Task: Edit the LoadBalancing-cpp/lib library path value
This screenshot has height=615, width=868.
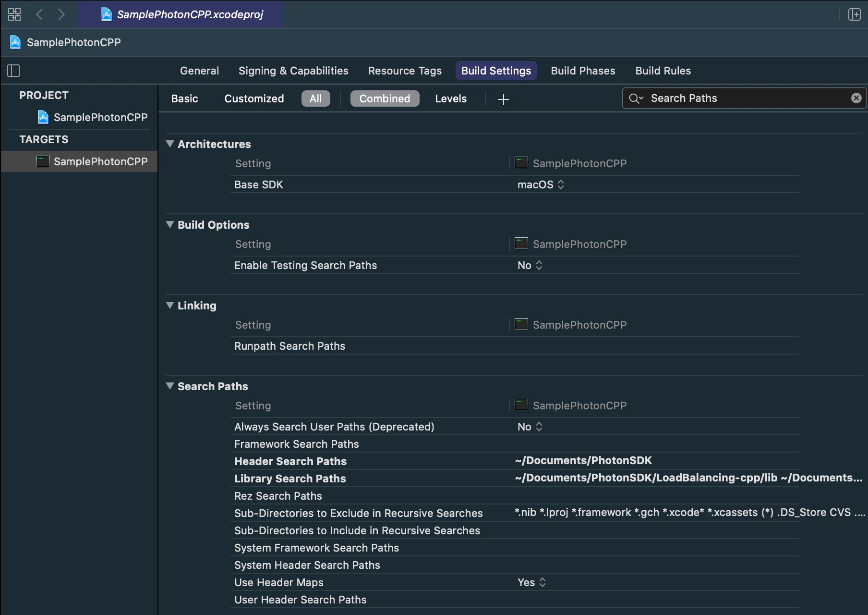Action: 689,478
